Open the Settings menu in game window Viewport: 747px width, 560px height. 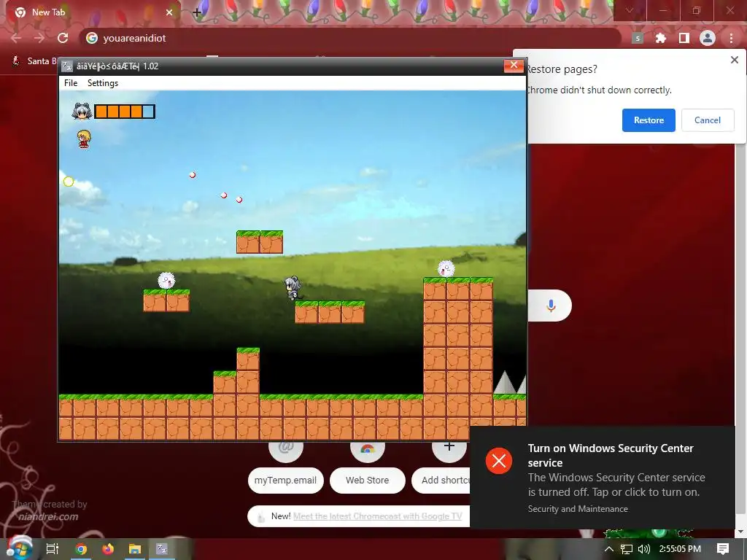coord(102,83)
